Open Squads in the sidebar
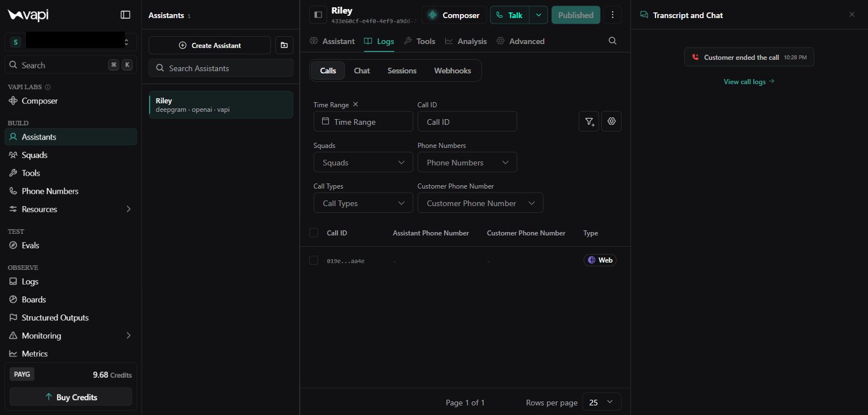 pyautogui.click(x=71, y=155)
